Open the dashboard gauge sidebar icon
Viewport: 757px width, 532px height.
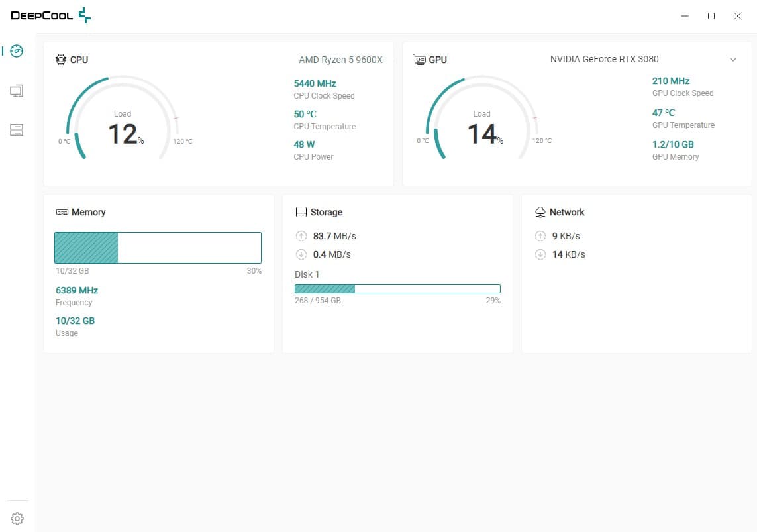17,51
